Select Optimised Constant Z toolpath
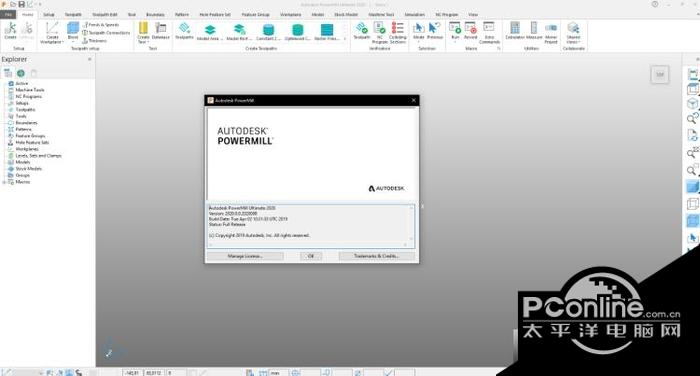Image resolution: width=700 pixels, height=376 pixels. click(297, 32)
